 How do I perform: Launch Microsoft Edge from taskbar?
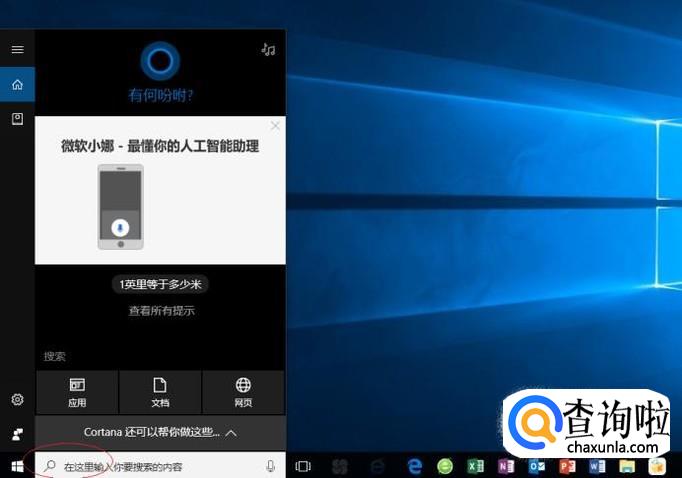[x=415, y=466]
